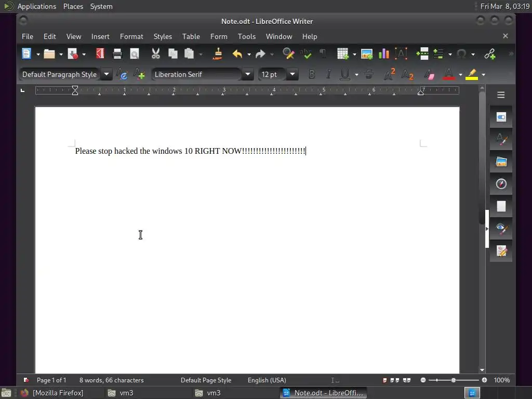Viewport: 532px width, 399px height.
Task: Open the Styles menu
Action: (x=163, y=36)
